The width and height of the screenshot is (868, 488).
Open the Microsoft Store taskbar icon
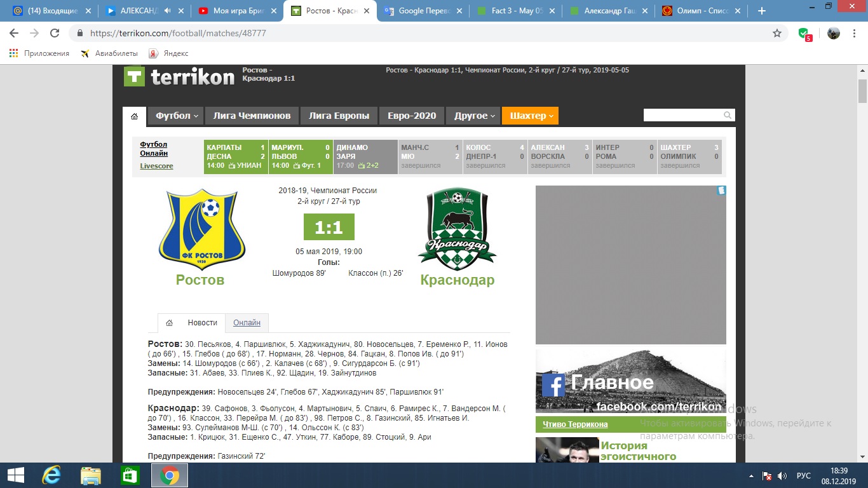130,475
